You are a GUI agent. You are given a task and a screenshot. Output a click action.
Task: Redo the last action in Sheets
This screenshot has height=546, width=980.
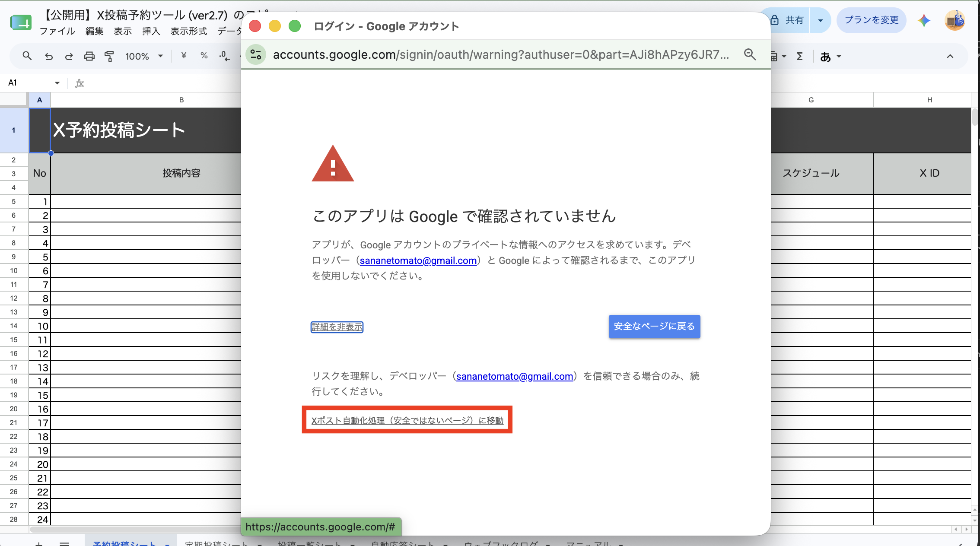69,56
